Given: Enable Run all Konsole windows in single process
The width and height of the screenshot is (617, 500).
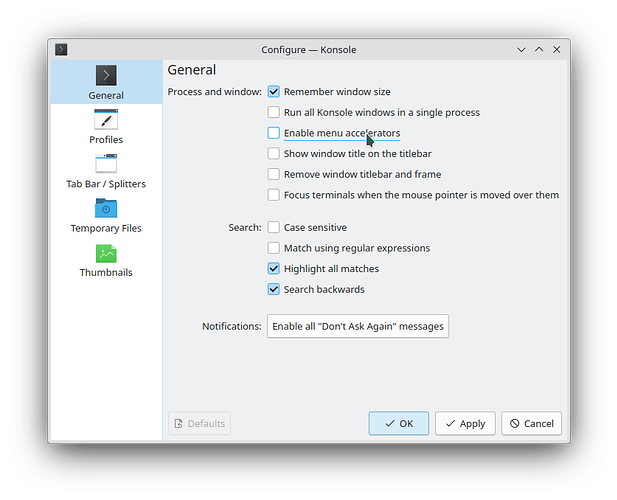Looking at the screenshot, I should click(x=273, y=112).
